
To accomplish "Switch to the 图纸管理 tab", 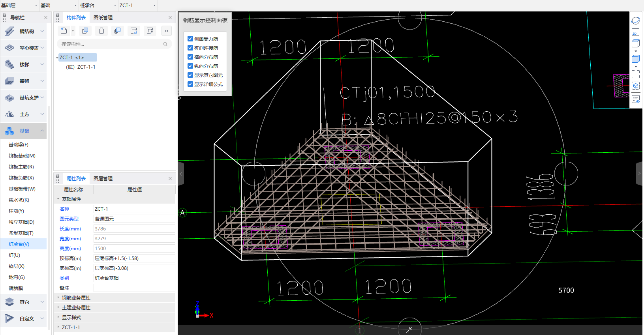I will 103,18.
